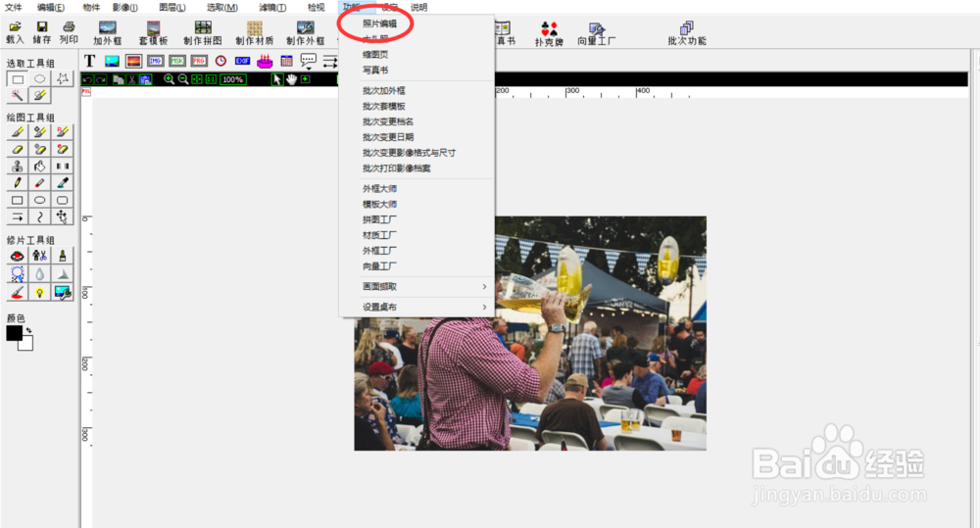Click the black foreground color swatch
Screen dimensions: 980x528
tap(14, 333)
